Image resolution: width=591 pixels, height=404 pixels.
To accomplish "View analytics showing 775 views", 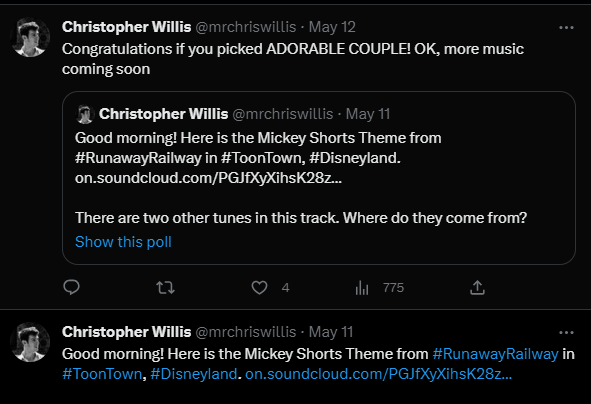I will [x=379, y=288].
